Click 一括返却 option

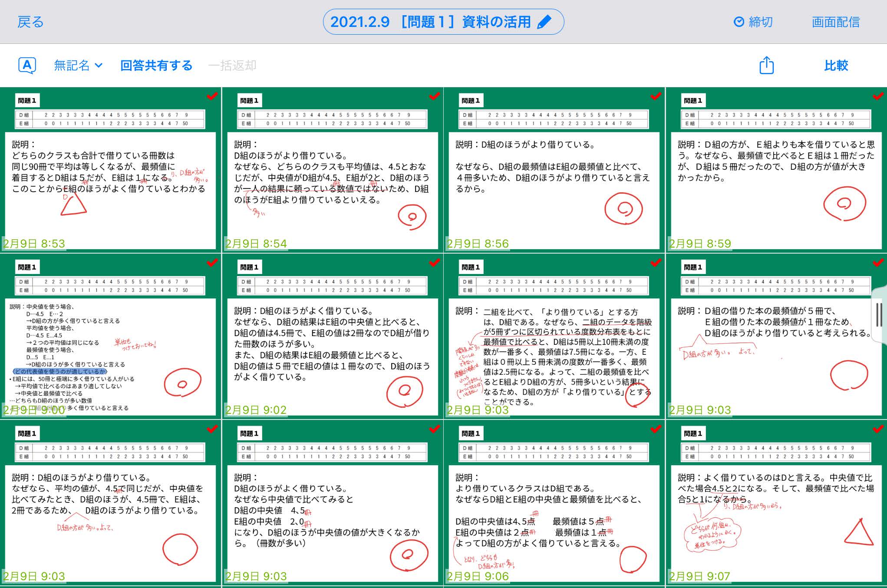(232, 66)
